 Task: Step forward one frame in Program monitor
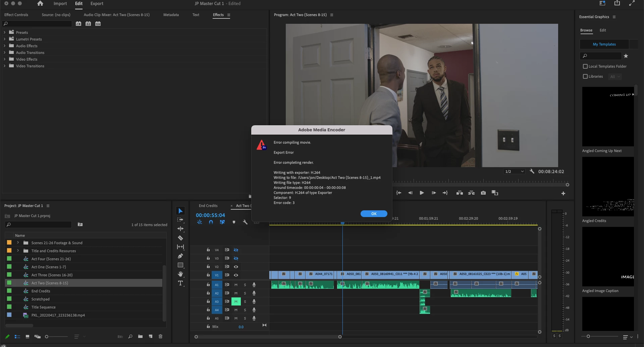click(x=434, y=193)
